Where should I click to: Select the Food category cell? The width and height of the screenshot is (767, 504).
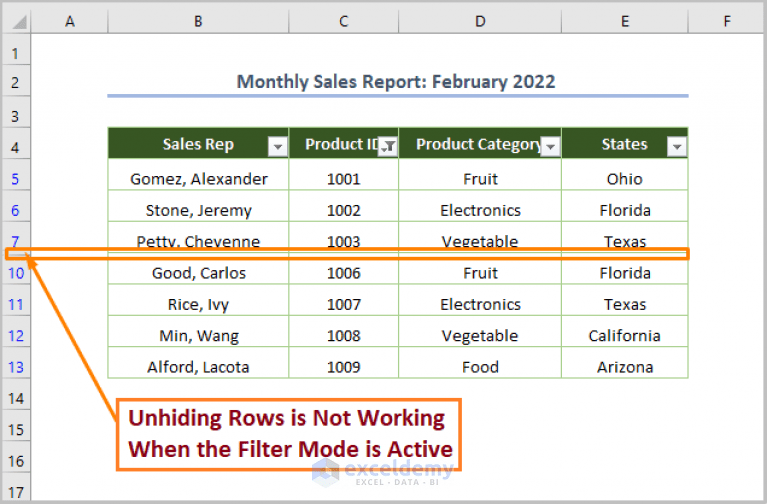click(x=480, y=363)
